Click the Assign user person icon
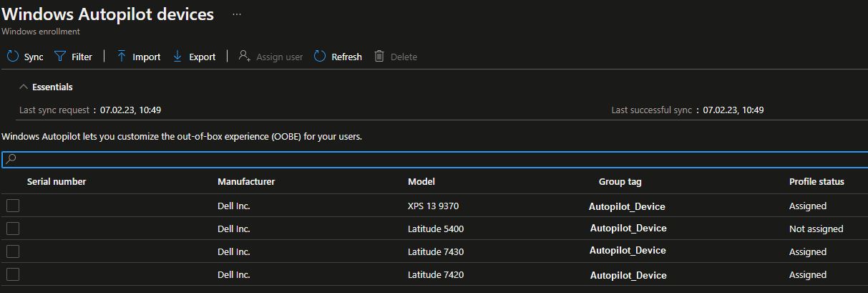The image size is (868, 293). [x=245, y=57]
